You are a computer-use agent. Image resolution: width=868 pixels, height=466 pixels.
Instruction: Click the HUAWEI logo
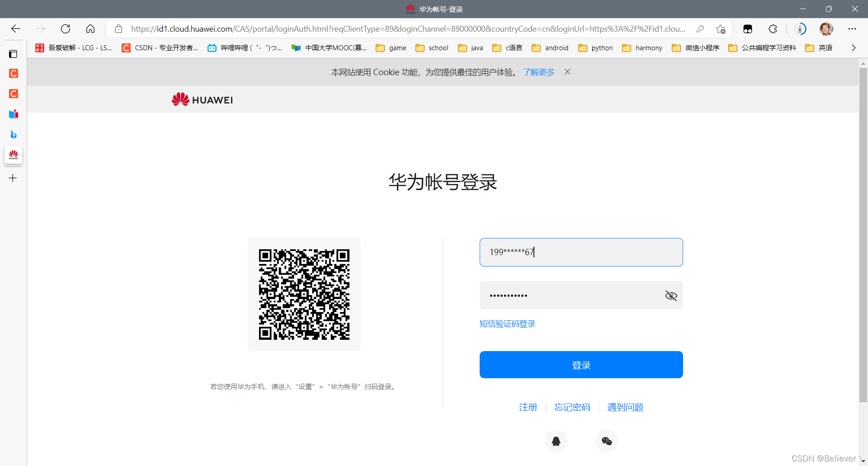pyautogui.click(x=202, y=100)
